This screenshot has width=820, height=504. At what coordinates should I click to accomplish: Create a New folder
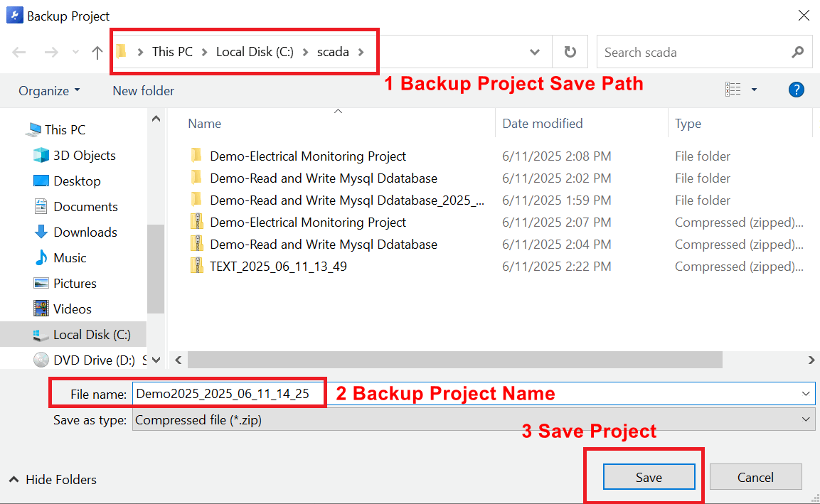pyautogui.click(x=143, y=90)
